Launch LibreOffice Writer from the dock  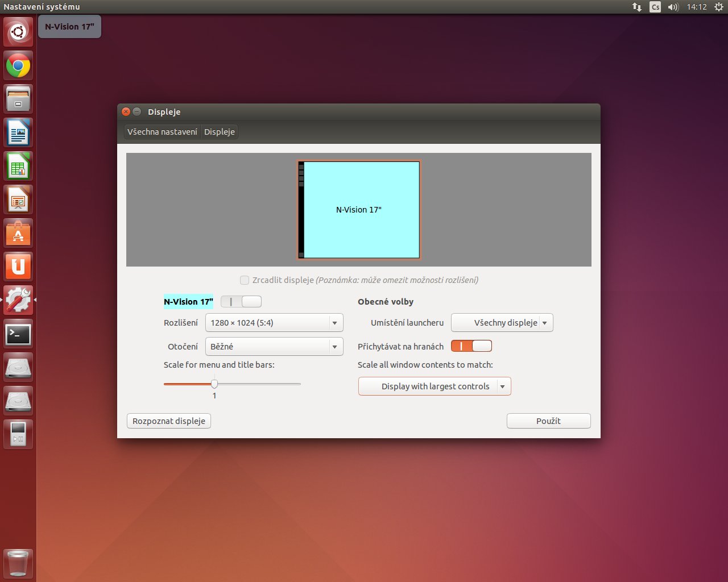[x=18, y=133]
